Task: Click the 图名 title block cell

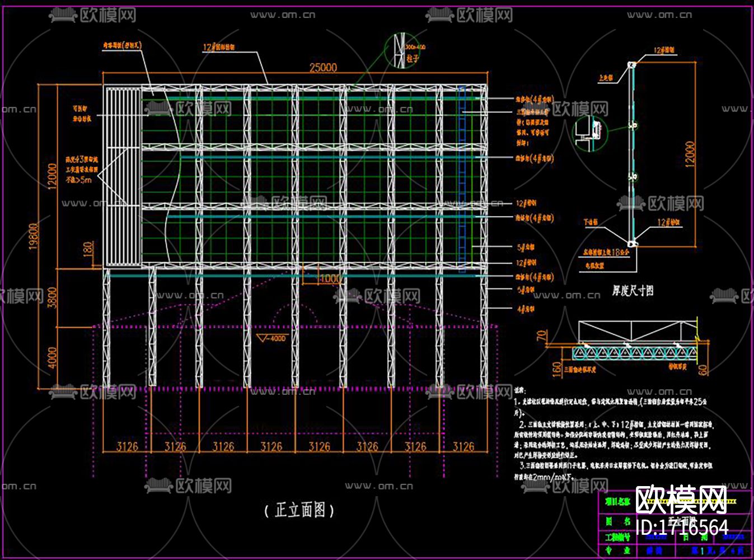Action: [x=617, y=521]
